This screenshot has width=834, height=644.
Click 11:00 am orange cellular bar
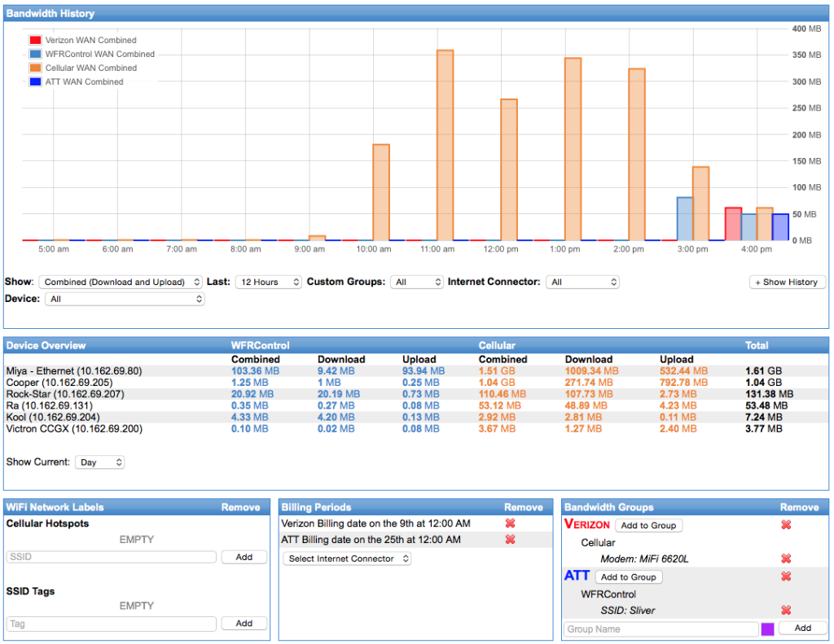point(446,145)
